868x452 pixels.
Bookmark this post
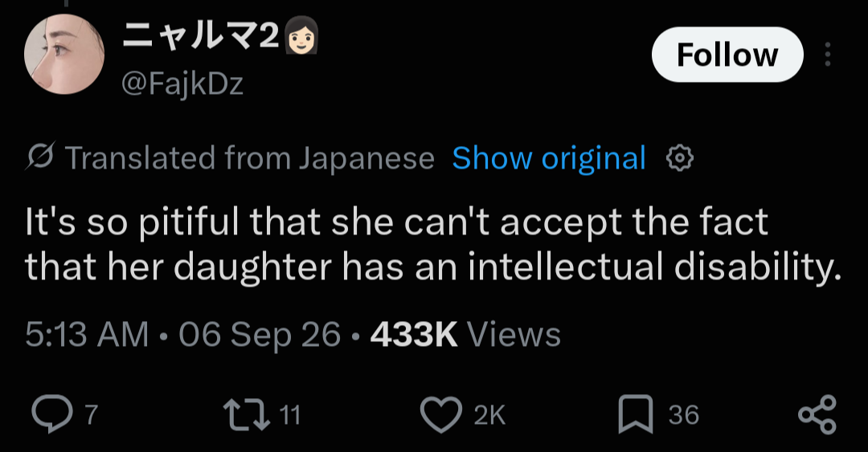tap(636, 414)
